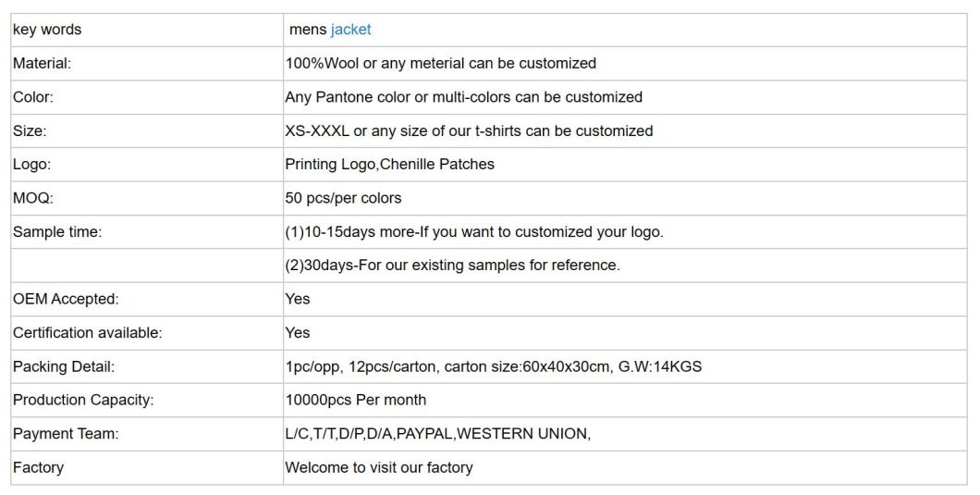Click the 50 pcs/per colors value

point(344,198)
